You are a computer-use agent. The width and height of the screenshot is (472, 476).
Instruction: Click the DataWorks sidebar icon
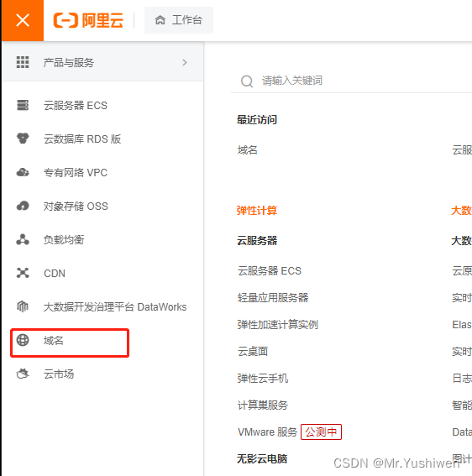point(23,306)
